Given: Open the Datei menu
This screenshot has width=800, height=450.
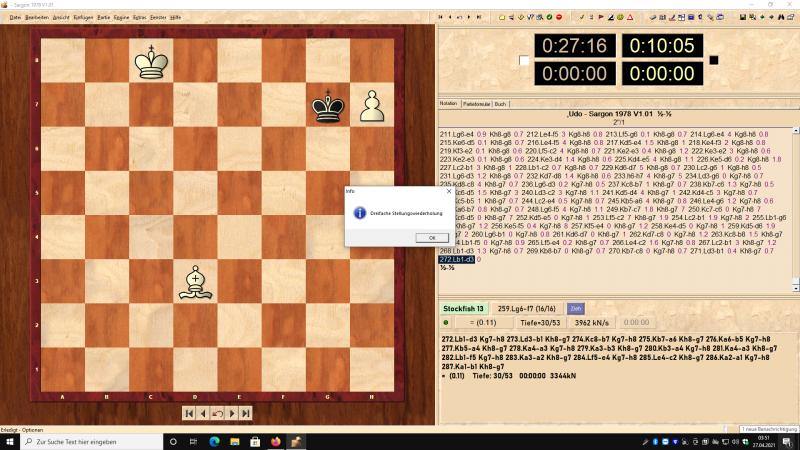Looking at the screenshot, I should click(15, 17).
